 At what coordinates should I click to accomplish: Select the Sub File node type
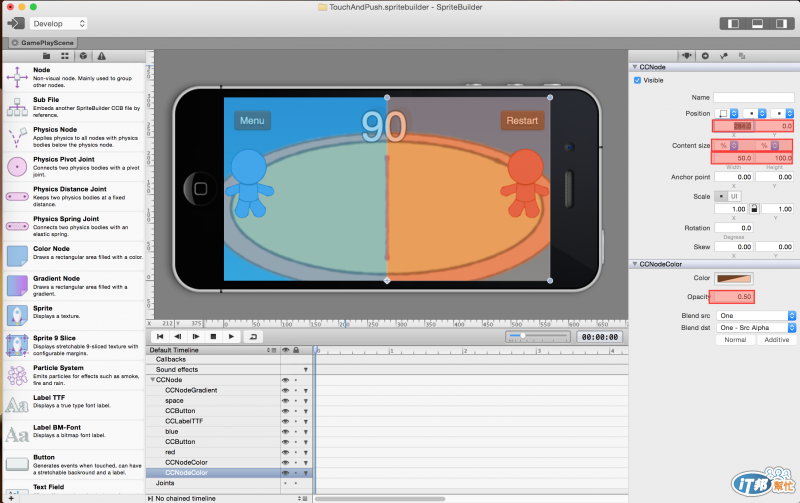74,107
